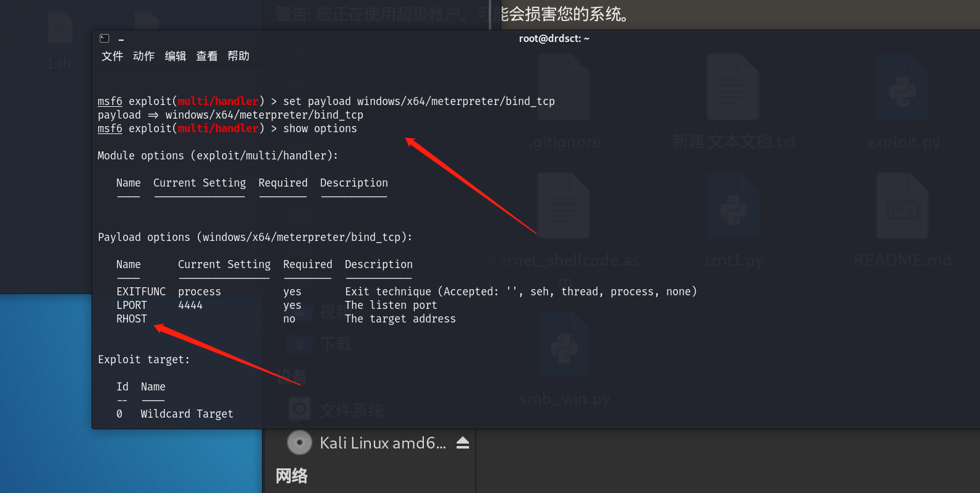Click the 'Module options (exploit/multi/handler):' line
This screenshot has height=493, width=980.
coord(218,156)
